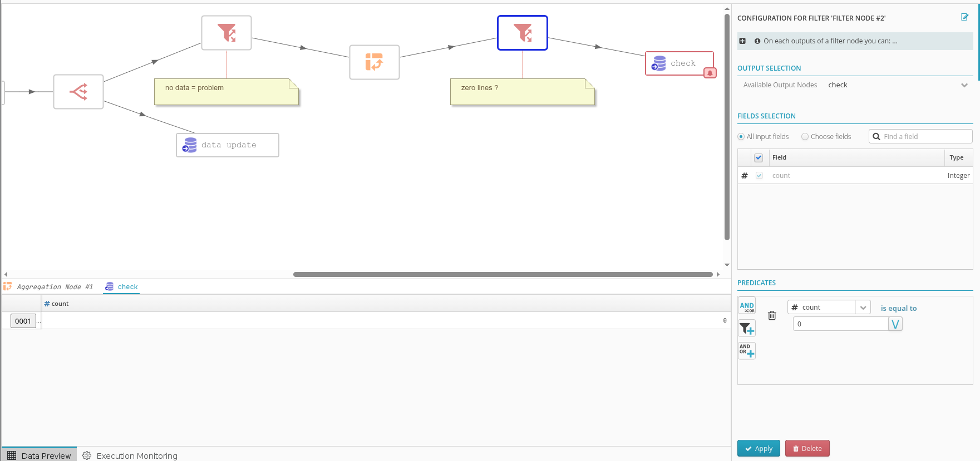Select the 'Choose fields' radio option
This screenshot has width=980, height=461.
[805, 137]
